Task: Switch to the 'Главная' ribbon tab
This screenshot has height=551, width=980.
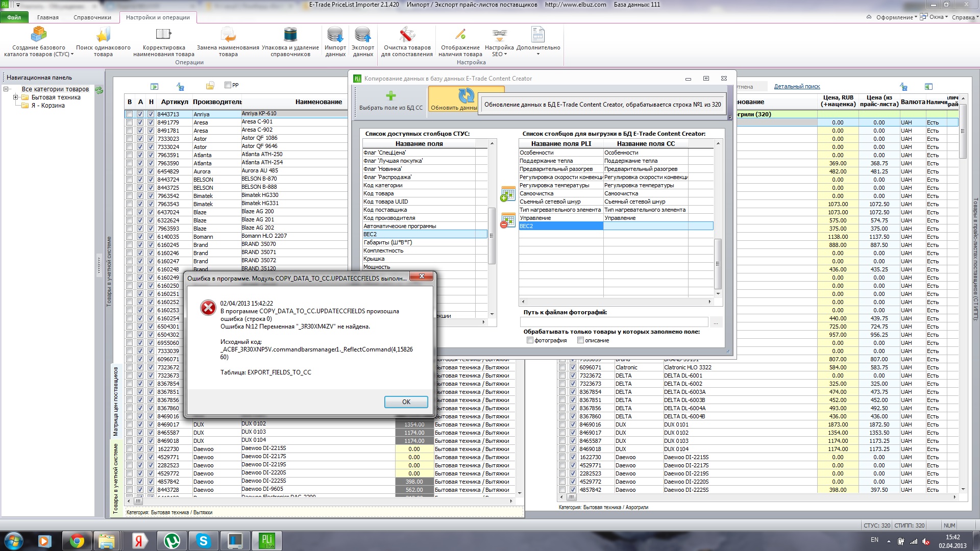Action: tap(48, 17)
